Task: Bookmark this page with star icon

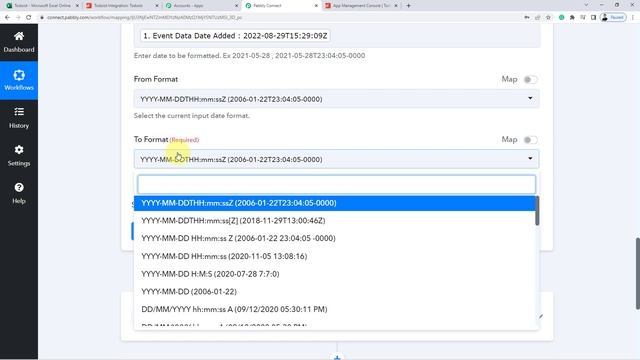Action: click(x=548, y=18)
